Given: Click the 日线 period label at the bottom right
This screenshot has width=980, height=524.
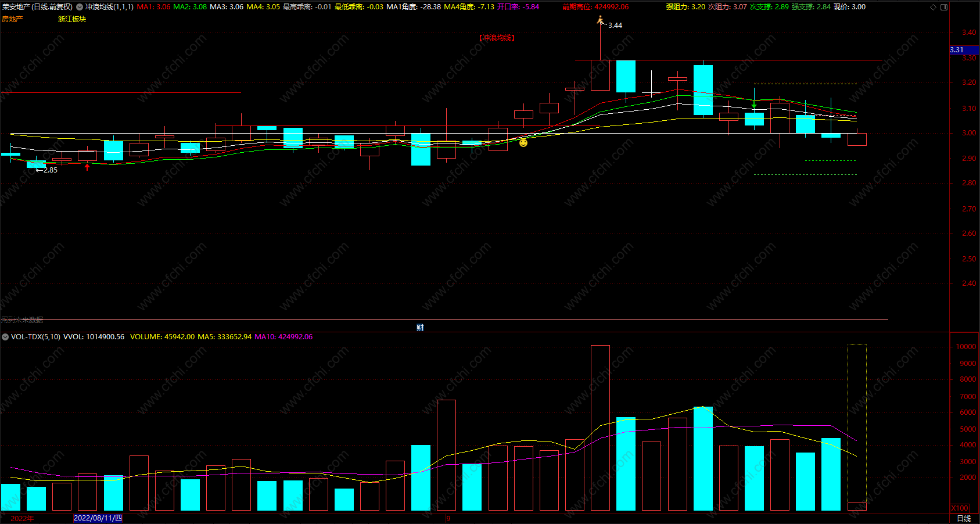Looking at the screenshot, I should pos(964,518).
